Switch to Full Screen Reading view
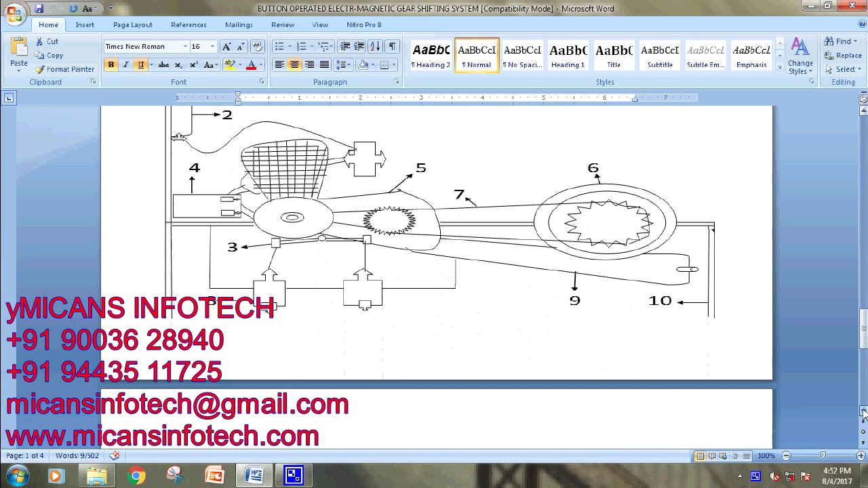Screen dimensions: 868x488 pos(712,456)
